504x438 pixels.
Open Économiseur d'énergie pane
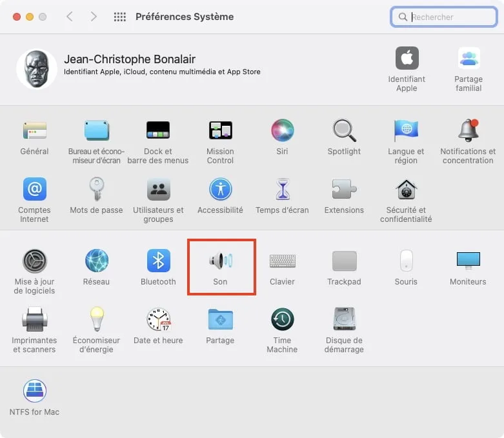click(x=96, y=319)
